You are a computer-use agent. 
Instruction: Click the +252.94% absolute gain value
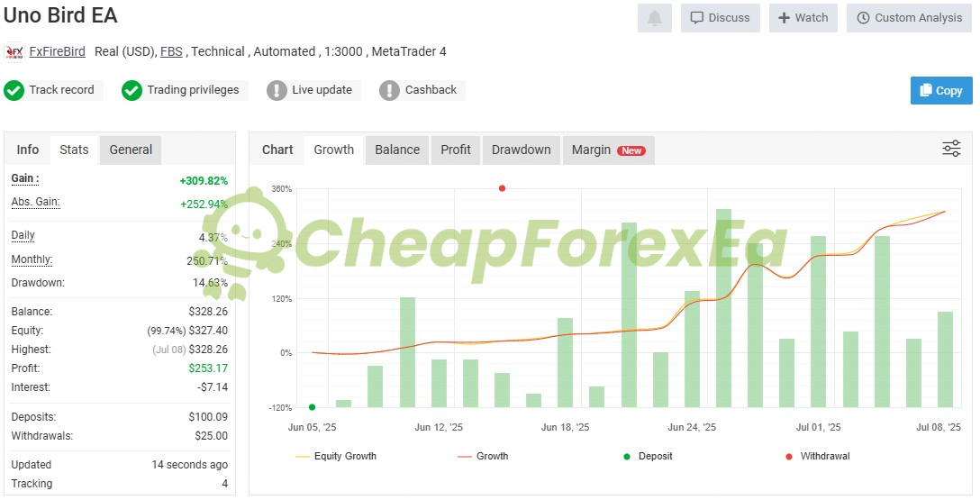point(204,205)
